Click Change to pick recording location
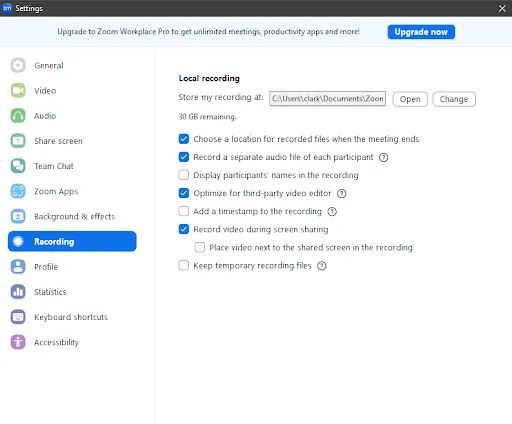 click(x=454, y=99)
